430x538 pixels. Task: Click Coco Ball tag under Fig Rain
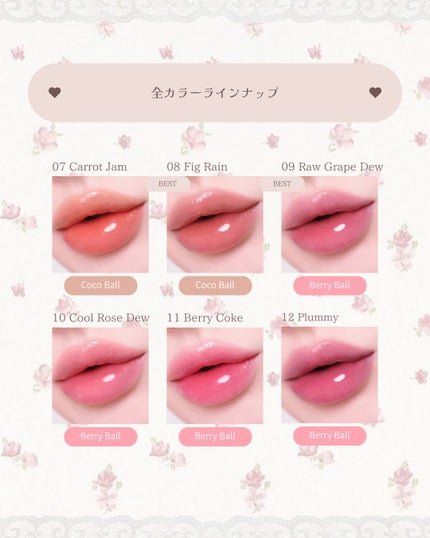click(215, 285)
